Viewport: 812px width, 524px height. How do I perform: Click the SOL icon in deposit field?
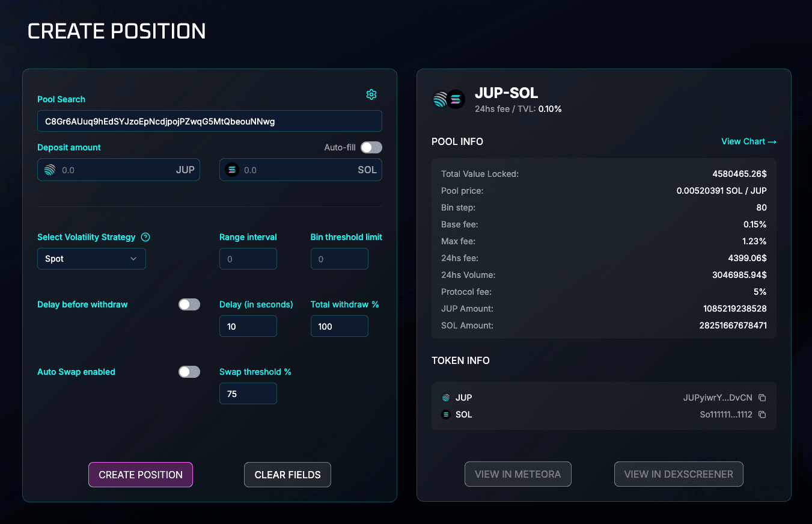[232, 170]
